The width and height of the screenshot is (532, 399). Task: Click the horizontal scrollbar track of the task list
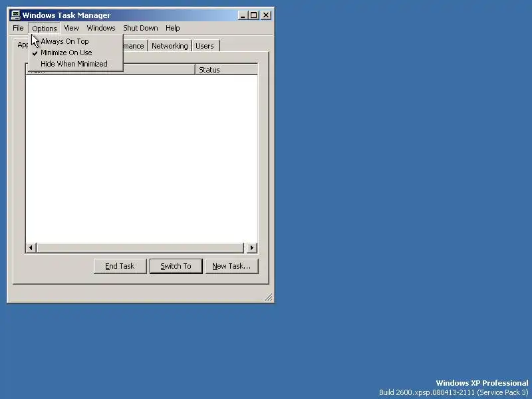point(140,247)
